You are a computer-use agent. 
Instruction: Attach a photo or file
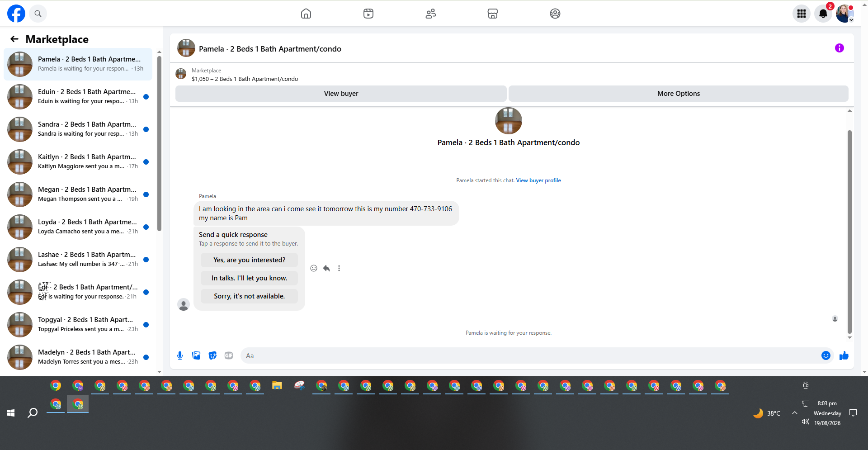click(196, 355)
